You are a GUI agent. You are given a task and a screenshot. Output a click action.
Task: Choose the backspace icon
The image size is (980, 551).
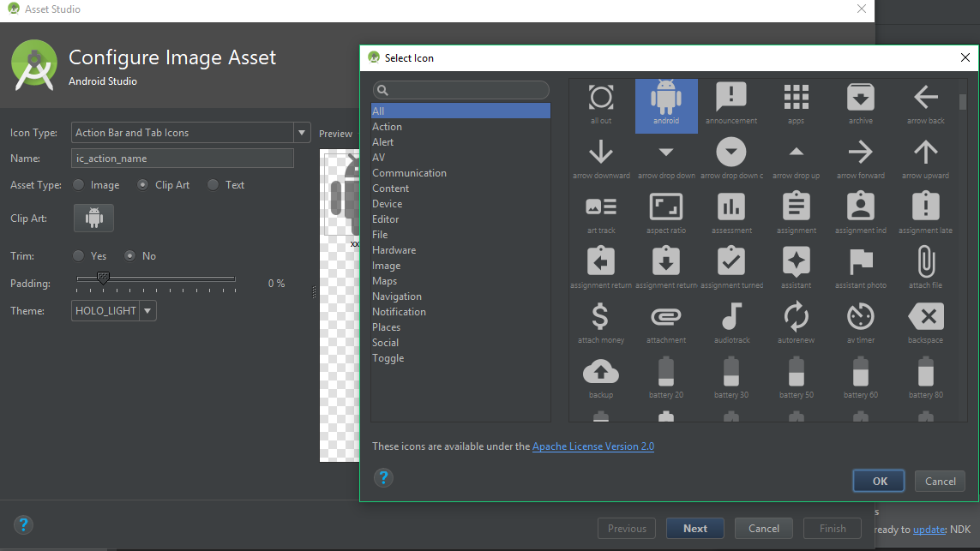(926, 324)
